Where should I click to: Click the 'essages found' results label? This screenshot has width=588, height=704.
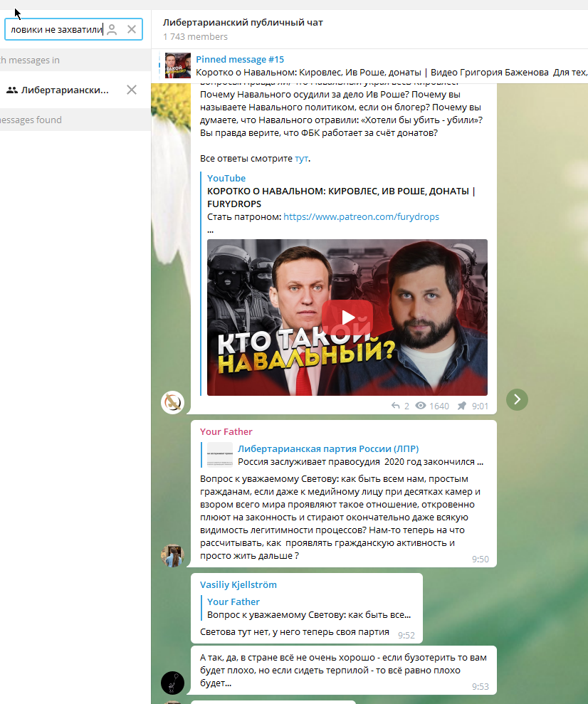(31, 120)
